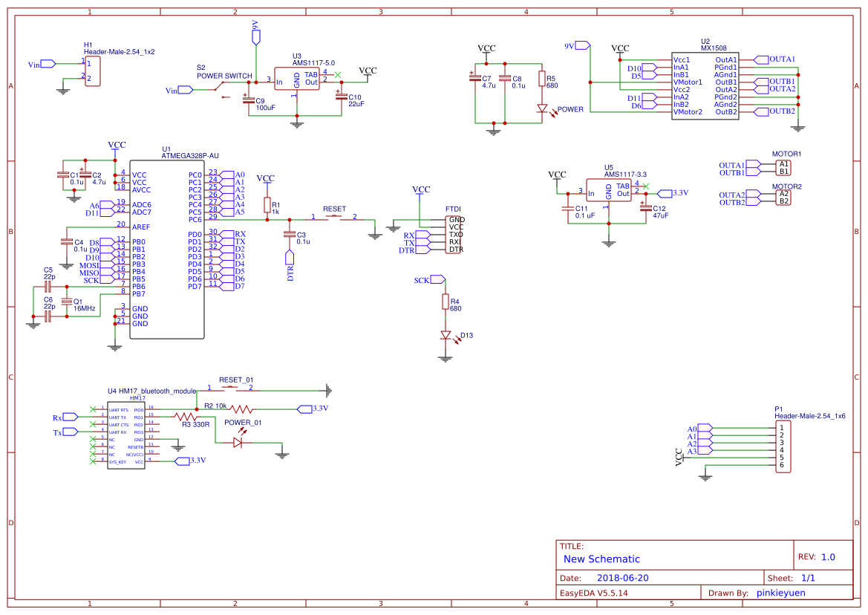
Task: Click the MX1508 motor driver chip
Action: (704, 85)
